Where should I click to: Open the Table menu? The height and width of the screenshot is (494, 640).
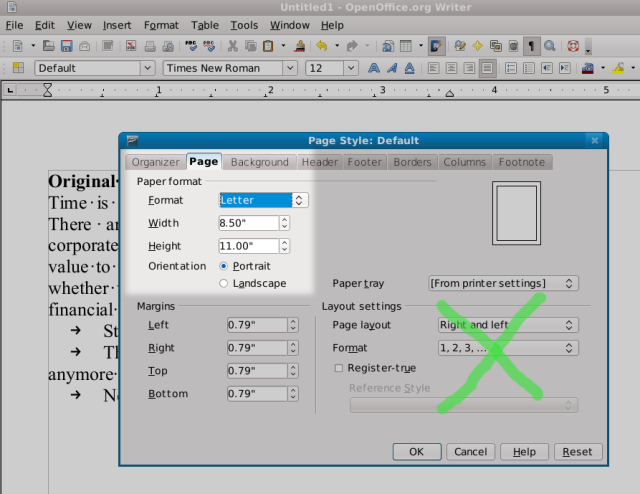[205, 24]
